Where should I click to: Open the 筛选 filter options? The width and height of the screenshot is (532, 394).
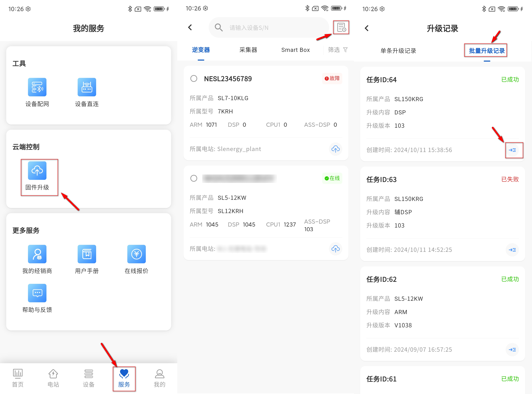337,50
